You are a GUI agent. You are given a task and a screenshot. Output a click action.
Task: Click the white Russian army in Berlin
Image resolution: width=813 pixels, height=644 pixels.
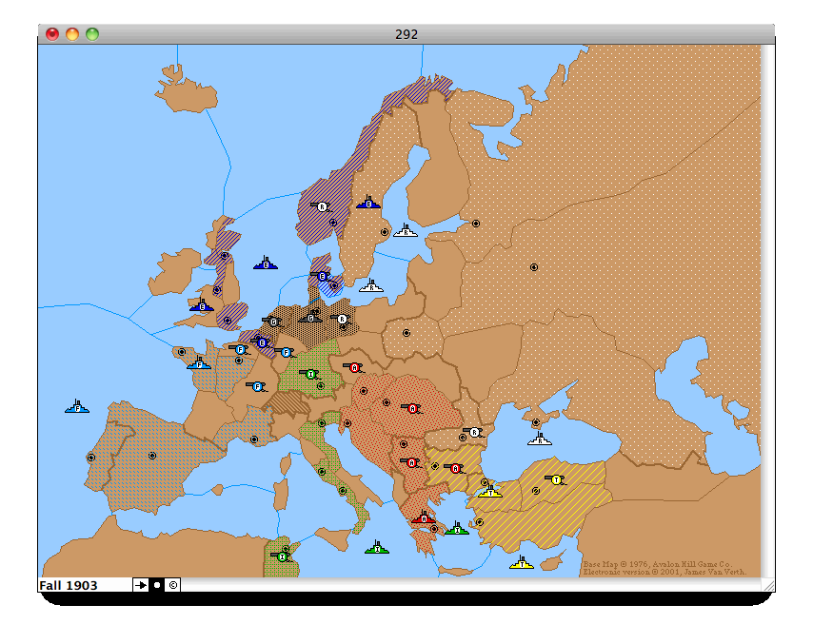pyautogui.click(x=341, y=319)
